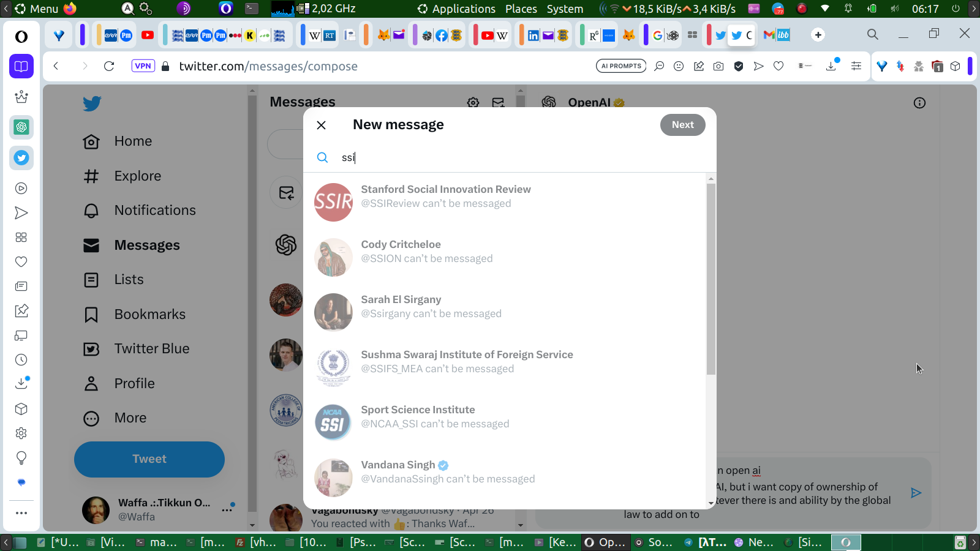Viewport: 980px width, 551px height.
Task: Open the System menu
Action: click(x=565, y=9)
